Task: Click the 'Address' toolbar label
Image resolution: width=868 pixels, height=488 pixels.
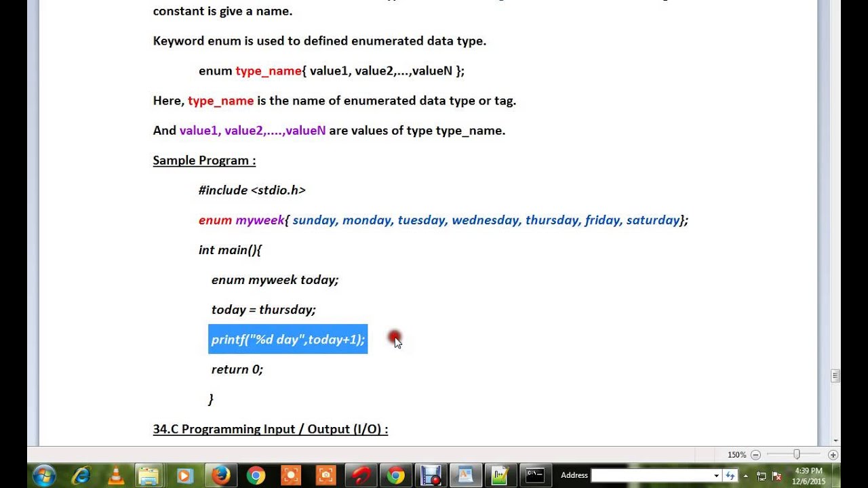Action: tap(574, 476)
